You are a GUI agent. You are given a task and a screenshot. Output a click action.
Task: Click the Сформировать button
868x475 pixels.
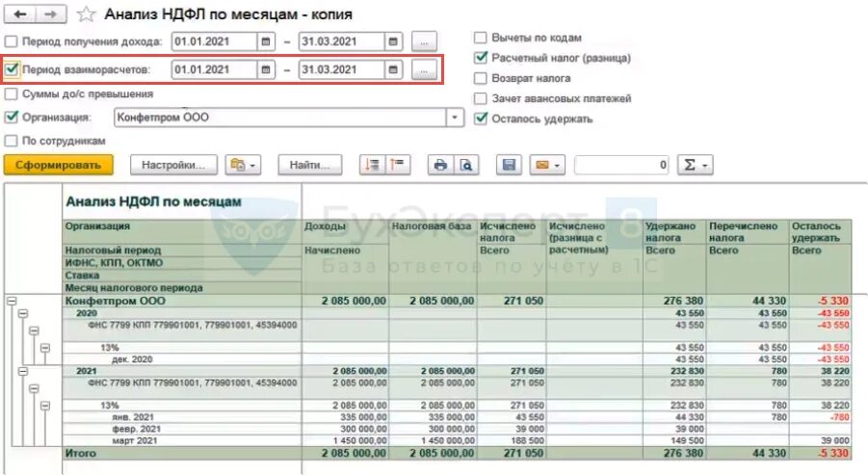point(58,165)
